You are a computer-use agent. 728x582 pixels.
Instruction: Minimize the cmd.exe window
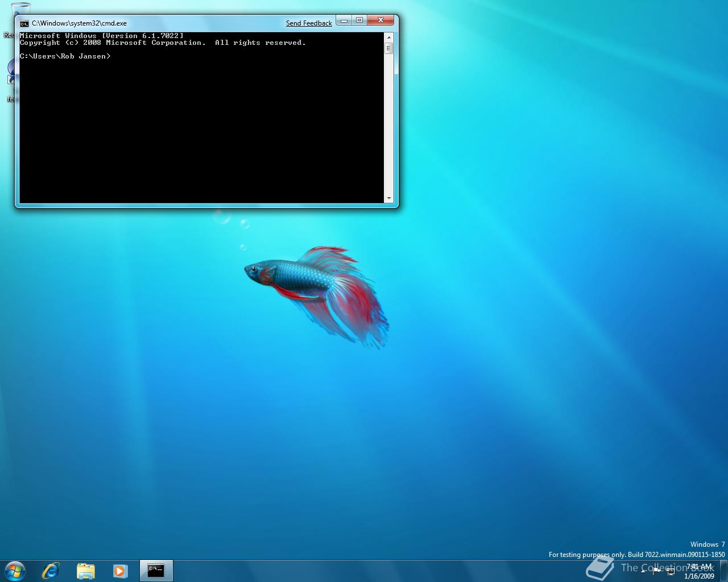click(x=344, y=20)
